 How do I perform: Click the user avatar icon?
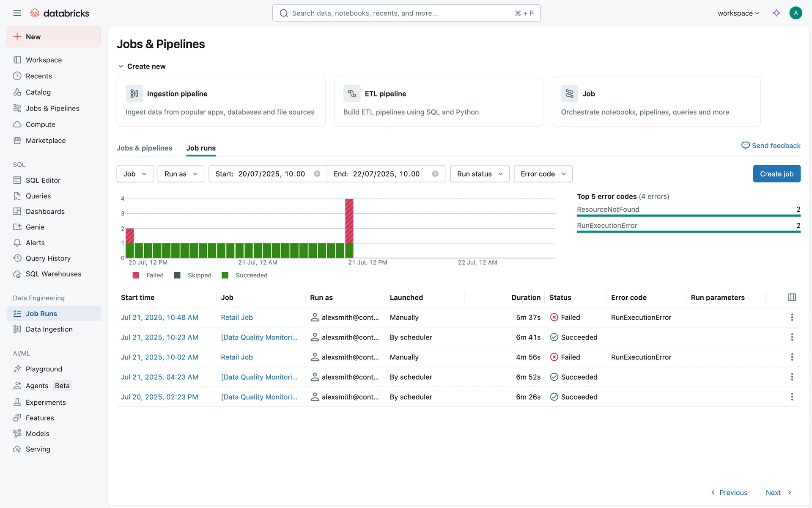pos(796,13)
